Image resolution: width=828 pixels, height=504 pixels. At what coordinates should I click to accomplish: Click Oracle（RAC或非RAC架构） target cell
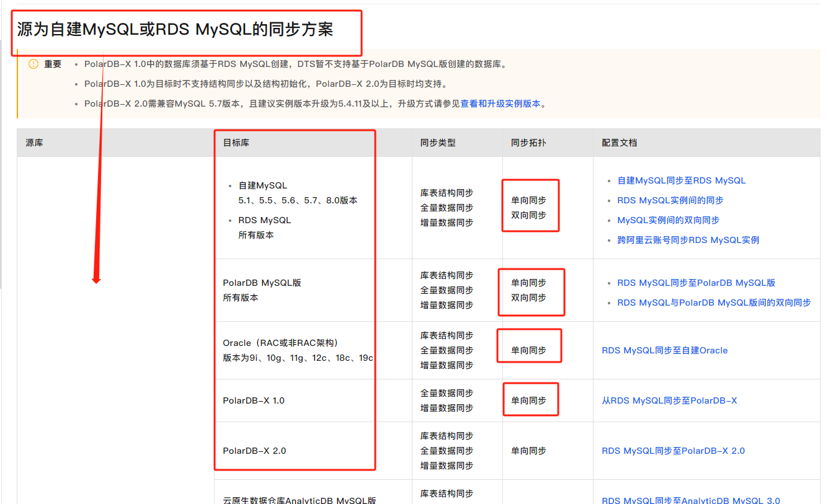[x=282, y=343]
